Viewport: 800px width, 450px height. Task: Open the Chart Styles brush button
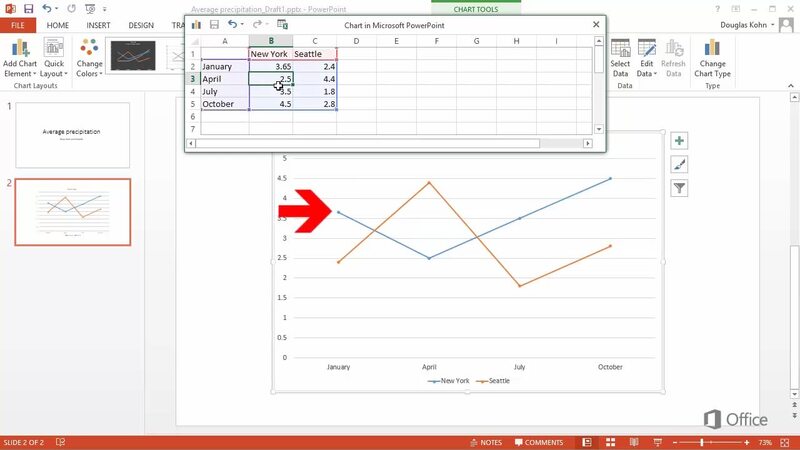tap(679, 164)
